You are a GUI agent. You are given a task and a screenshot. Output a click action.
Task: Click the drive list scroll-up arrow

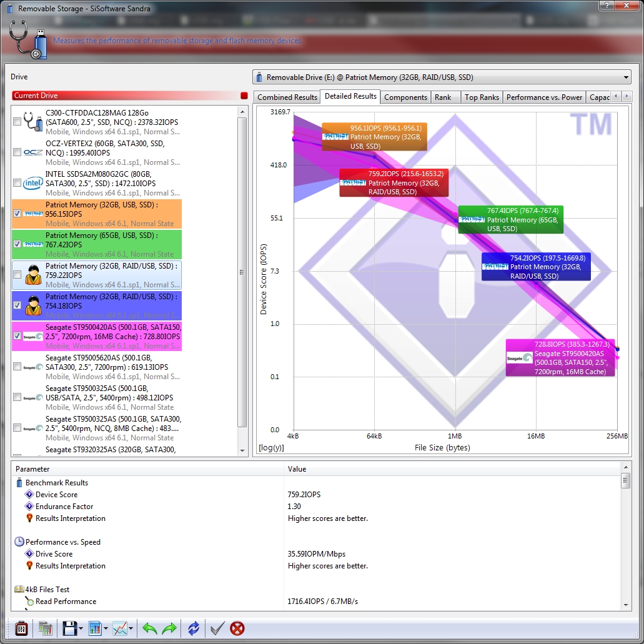click(x=242, y=112)
